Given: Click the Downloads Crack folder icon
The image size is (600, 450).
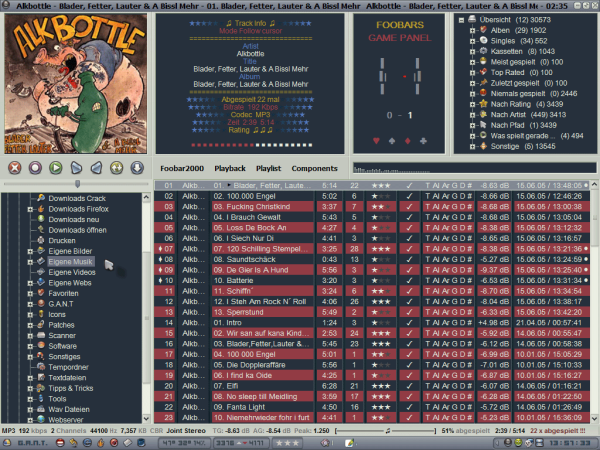Looking at the screenshot, I should tap(41, 198).
